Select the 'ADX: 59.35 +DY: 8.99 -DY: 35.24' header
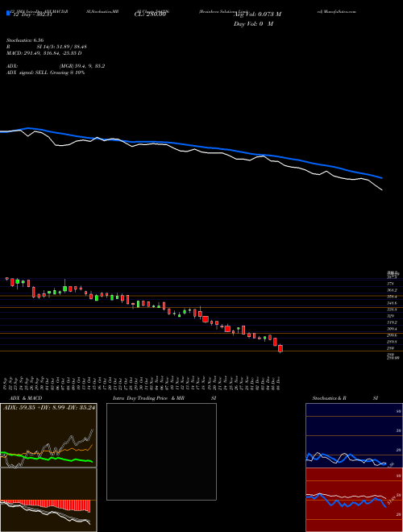The image size is (403, 532). 49,408
